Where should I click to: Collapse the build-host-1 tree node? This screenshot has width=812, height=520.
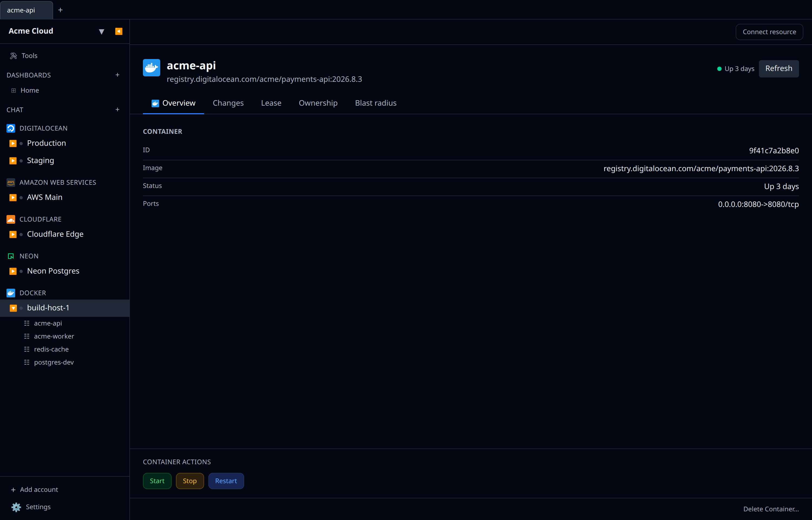(13, 308)
